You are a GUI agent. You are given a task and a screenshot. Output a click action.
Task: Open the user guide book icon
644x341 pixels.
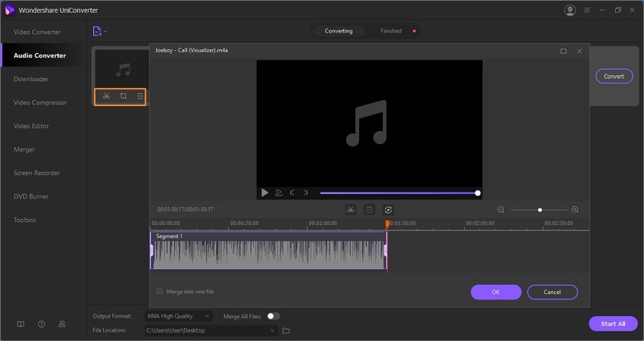[x=20, y=324]
